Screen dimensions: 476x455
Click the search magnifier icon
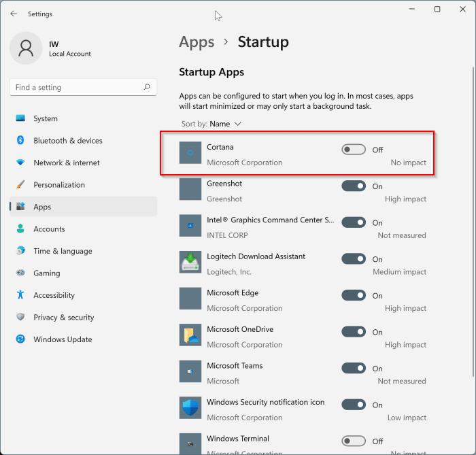point(147,87)
